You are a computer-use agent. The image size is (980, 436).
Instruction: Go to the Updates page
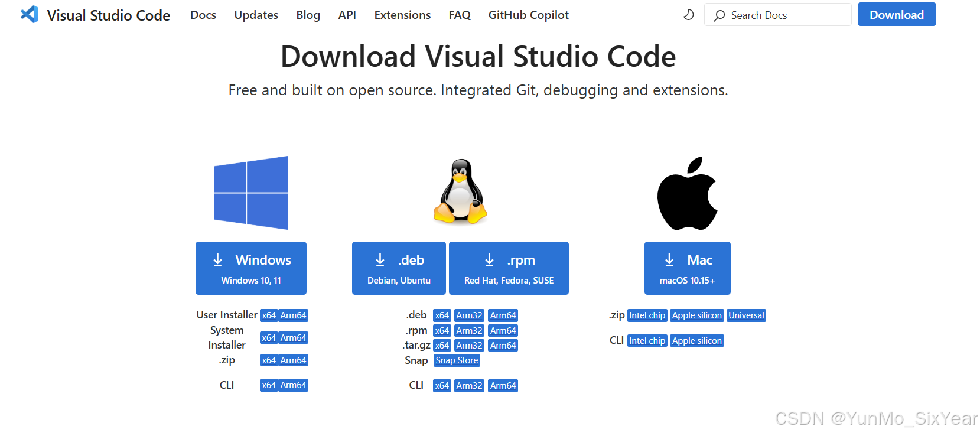[x=256, y=15]
